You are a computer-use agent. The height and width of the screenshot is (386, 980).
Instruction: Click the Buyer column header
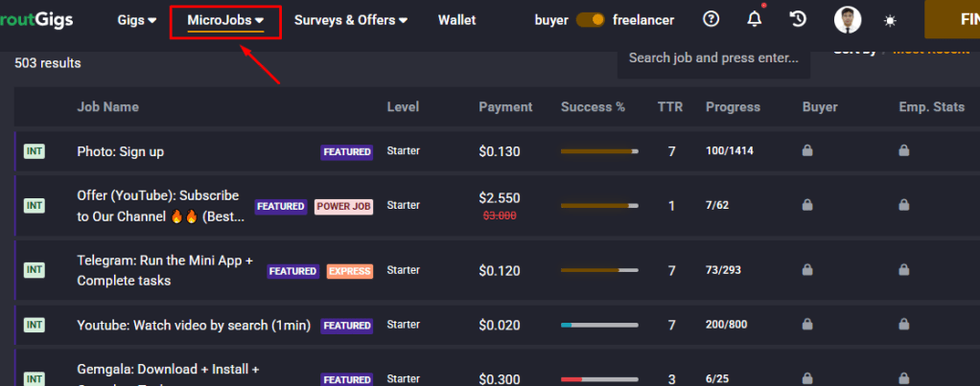point(820,107)
